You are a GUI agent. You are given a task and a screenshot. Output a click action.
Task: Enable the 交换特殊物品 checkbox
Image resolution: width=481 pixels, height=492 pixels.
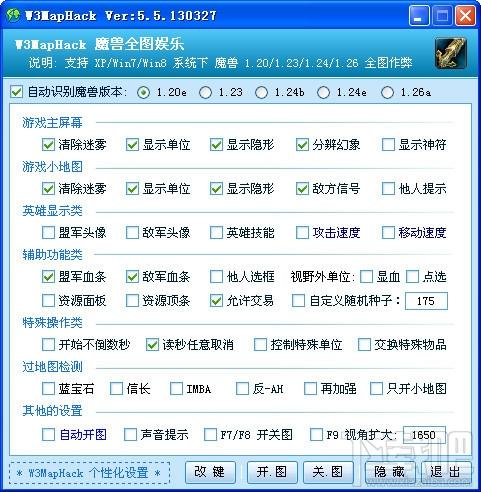(364, 345)
